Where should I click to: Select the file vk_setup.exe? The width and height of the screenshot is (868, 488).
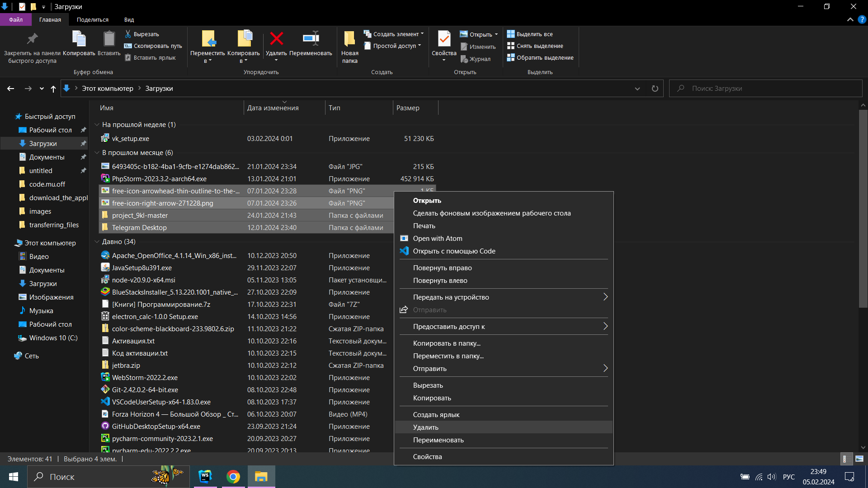click(x=131, y=139)
